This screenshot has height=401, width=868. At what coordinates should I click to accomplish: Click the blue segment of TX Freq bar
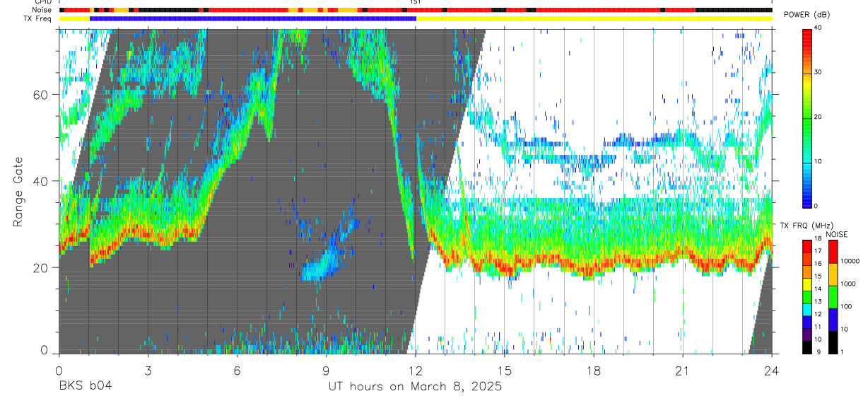pyautogui.click(x=253, y=18)
